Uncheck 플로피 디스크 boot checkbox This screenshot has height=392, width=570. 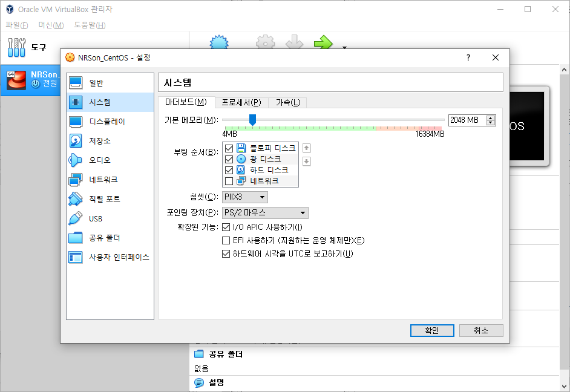(229, 148)
